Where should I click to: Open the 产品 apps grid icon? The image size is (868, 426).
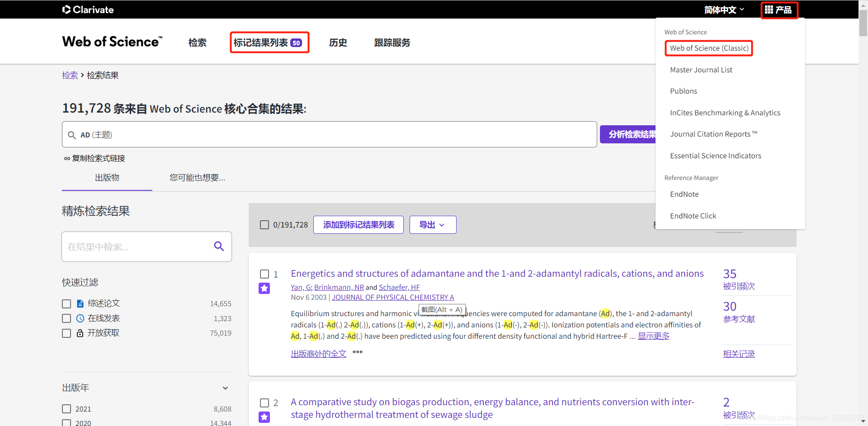click(769, 9)
